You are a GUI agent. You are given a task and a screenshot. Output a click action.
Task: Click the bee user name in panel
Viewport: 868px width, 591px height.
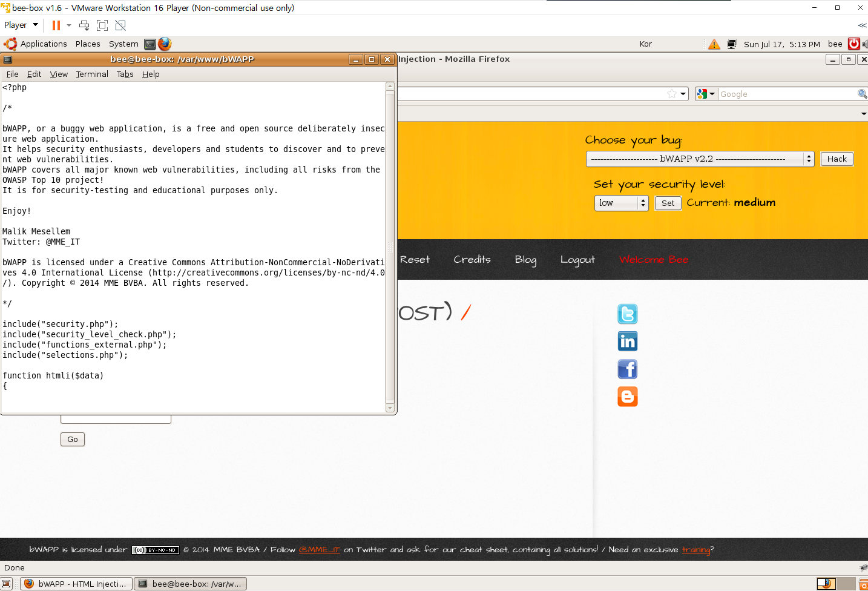click(835, 44)
